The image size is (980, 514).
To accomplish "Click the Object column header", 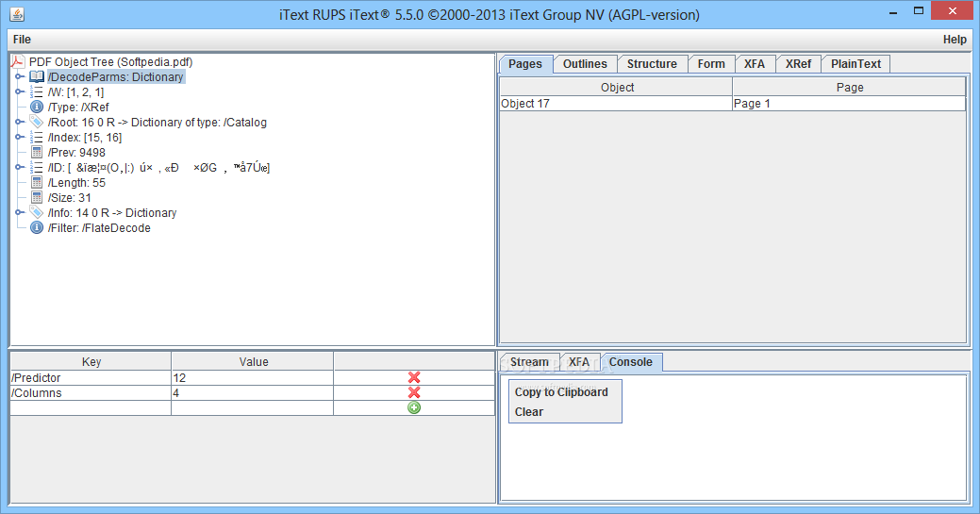I will pyautogui.click(x=616, y=87).
